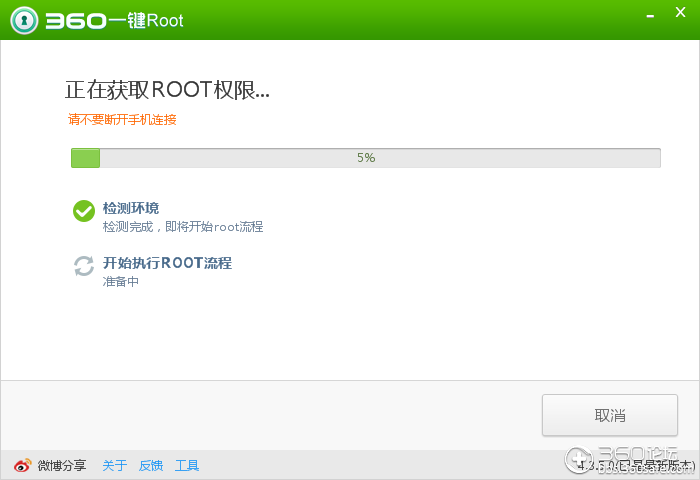Click the green checkmark beside 检测环境
This screenshot has width=700, height=480.
point(84,211)
